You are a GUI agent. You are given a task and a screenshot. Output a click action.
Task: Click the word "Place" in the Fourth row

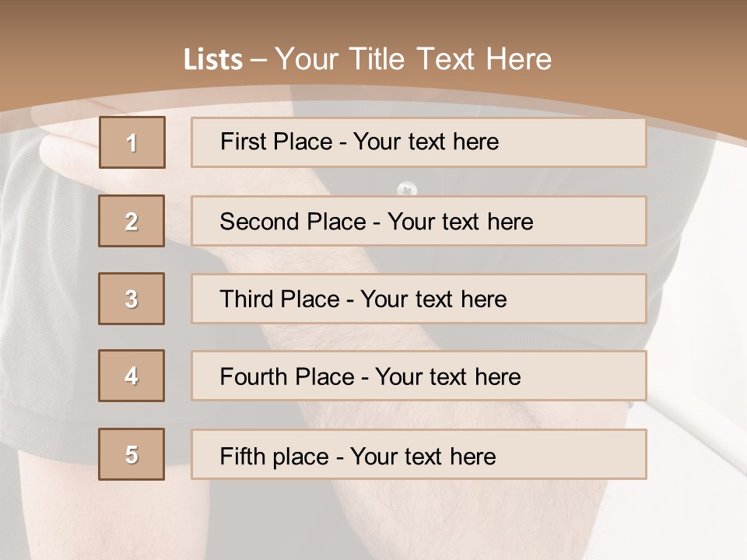click(322, 377)
